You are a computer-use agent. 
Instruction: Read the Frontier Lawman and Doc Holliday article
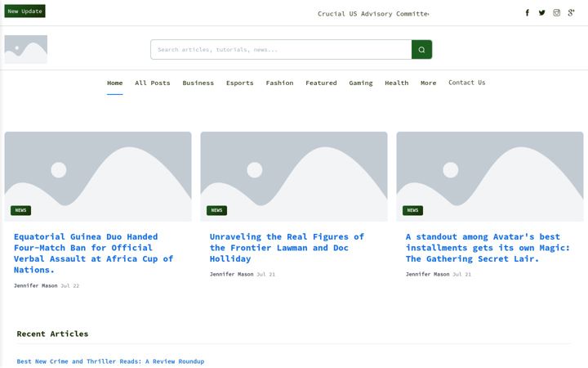(287, 248)
